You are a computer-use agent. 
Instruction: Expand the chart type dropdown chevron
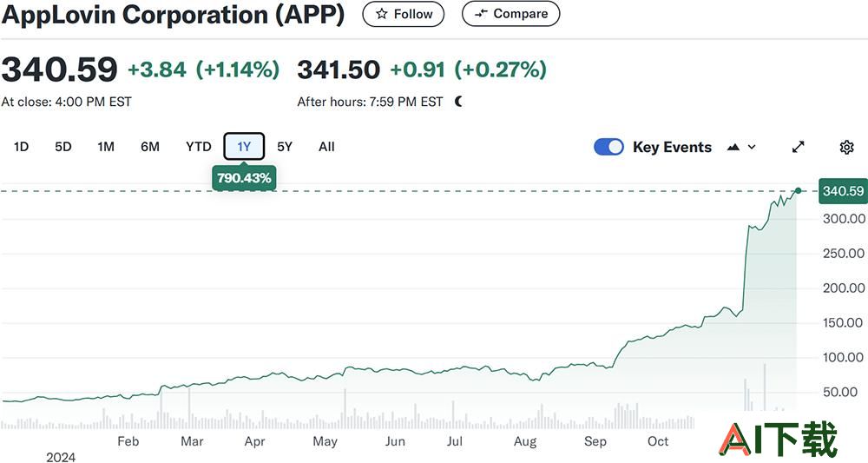point(752,147)
